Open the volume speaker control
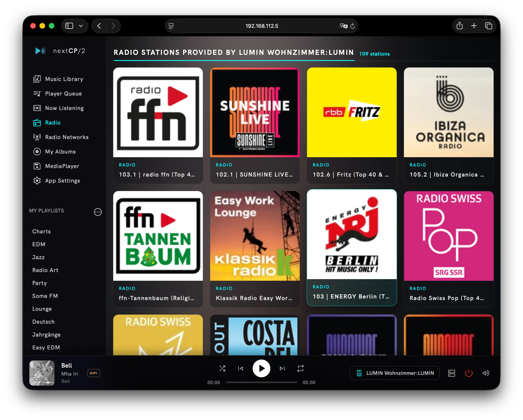523x420 pixels. pos(486,373)
